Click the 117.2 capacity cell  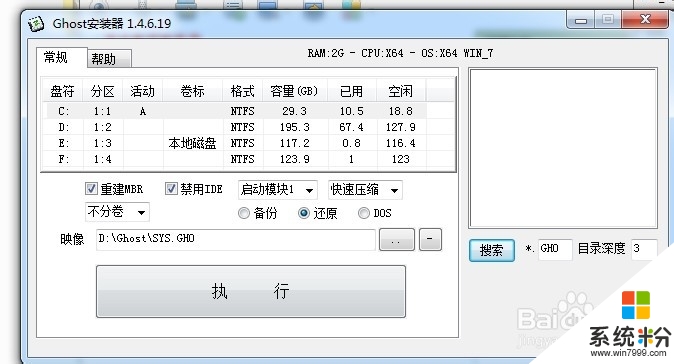point(295,143)
